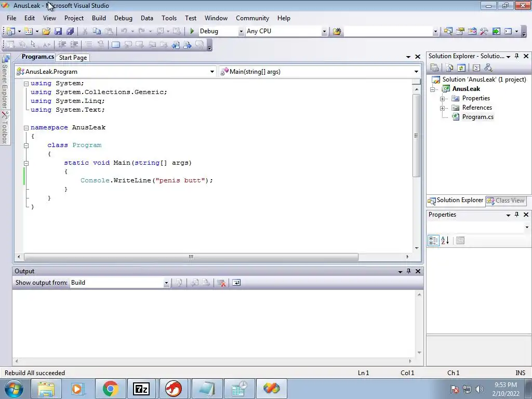Switch Properties panel to Categorized view
Viewport: 532px width, 399px height.
coord(434,241)
